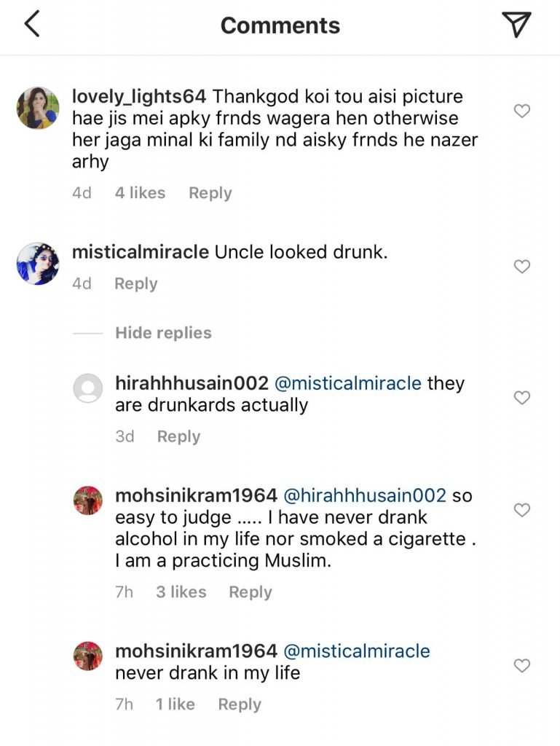Open the share arrow at top right

tap(518, 24)
